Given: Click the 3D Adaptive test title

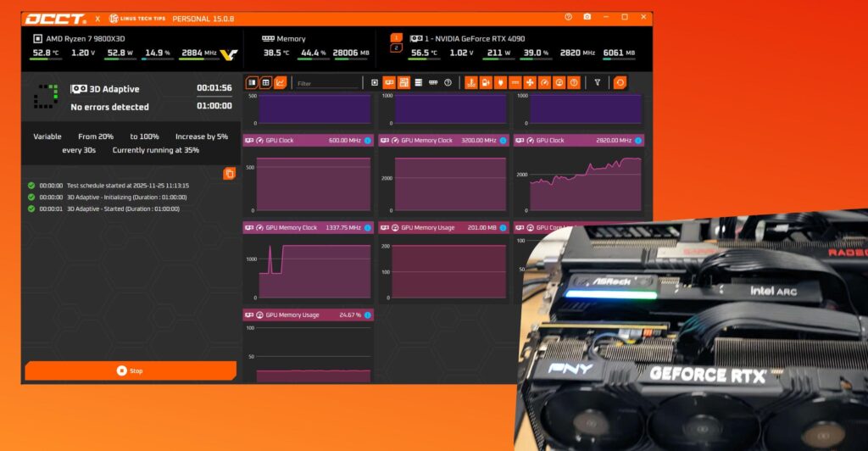Looking at the screenshot, I should [114, 89].
